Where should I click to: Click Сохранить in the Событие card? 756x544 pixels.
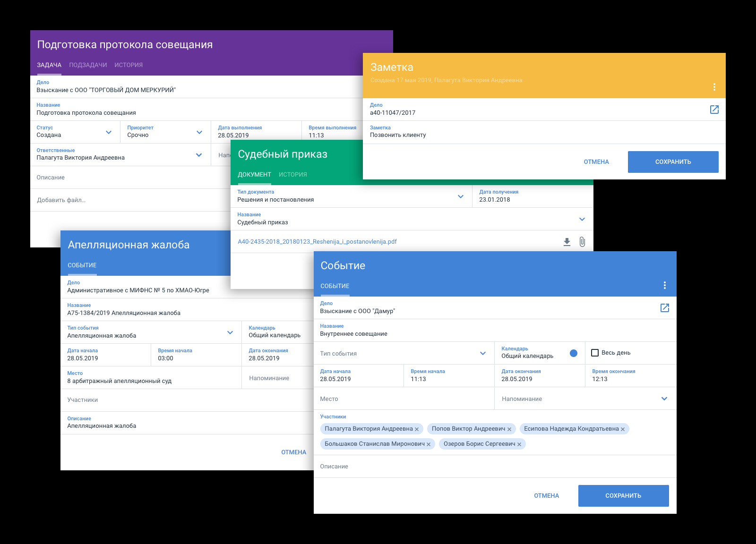point(624,496)
